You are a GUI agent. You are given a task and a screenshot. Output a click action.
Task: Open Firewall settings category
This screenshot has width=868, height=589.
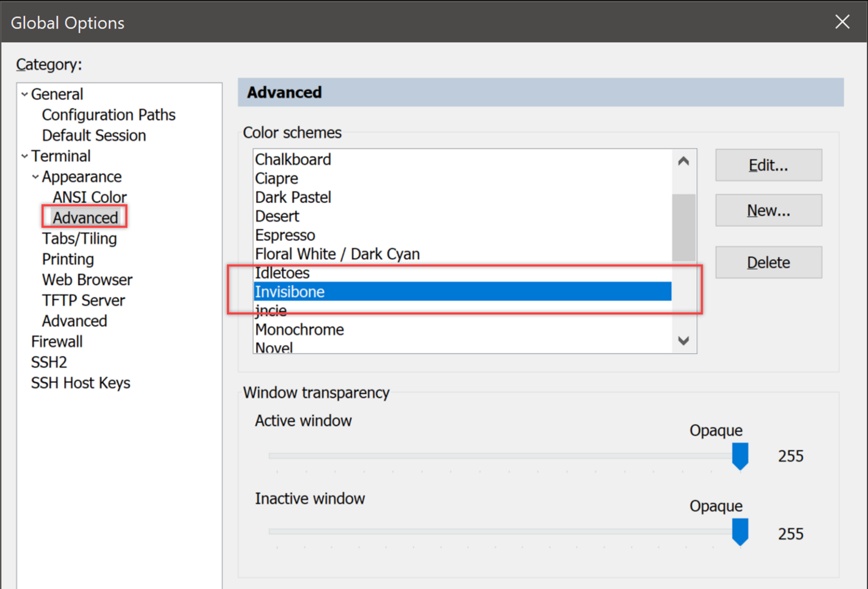[x=57, y=342]
